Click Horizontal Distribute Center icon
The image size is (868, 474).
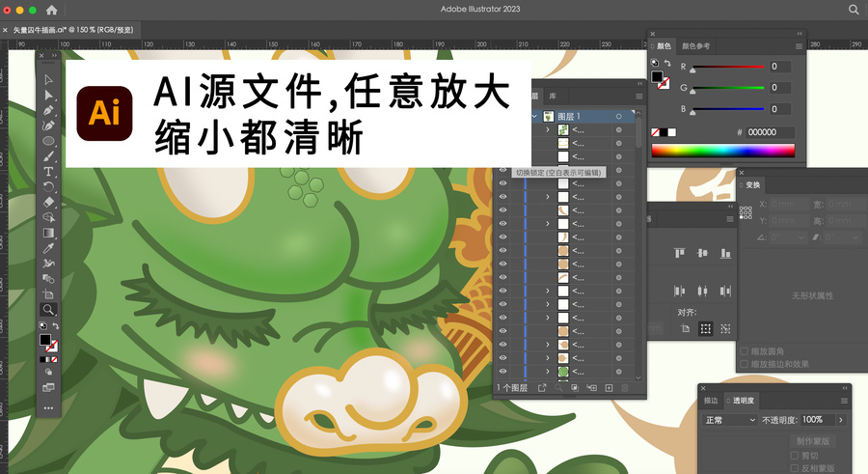point(702,291)
